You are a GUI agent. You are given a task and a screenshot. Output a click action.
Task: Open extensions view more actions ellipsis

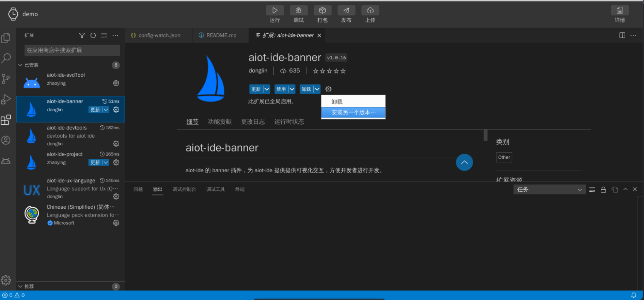115,35
